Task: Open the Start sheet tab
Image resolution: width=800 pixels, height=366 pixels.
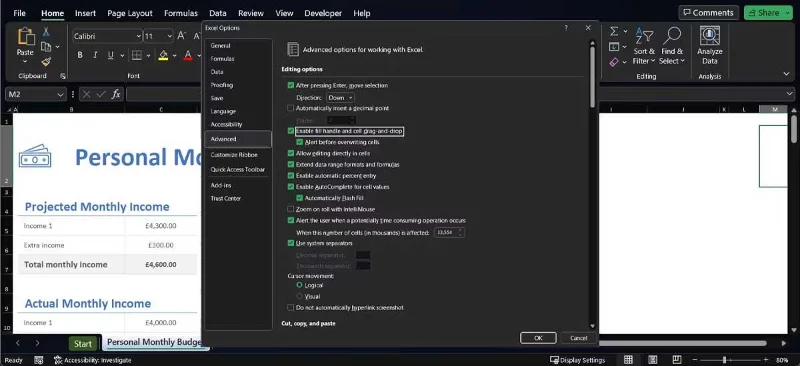Action: (x=83, y=344)
